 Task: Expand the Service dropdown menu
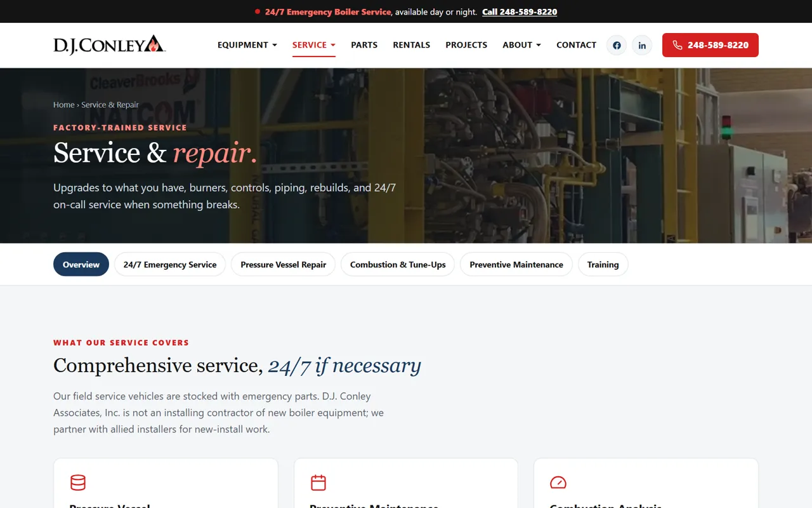pyautogui.click(x=314, y=45)
